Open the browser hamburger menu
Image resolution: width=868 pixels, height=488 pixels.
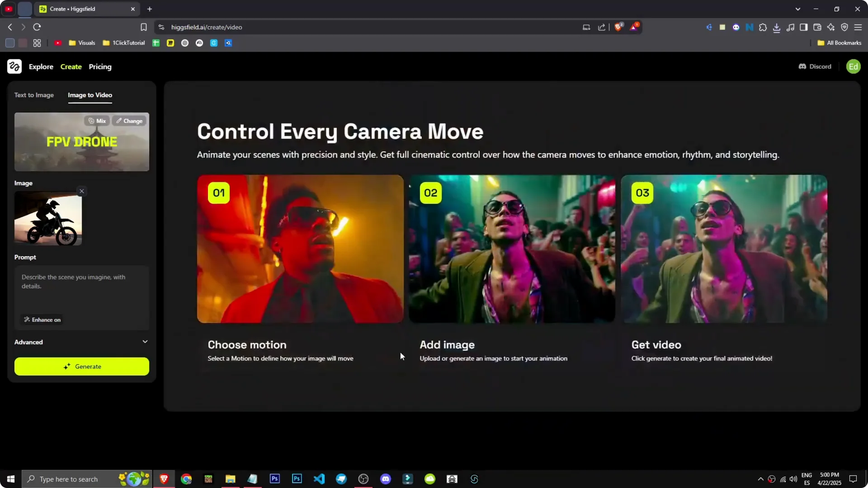(x=858, y=27)
